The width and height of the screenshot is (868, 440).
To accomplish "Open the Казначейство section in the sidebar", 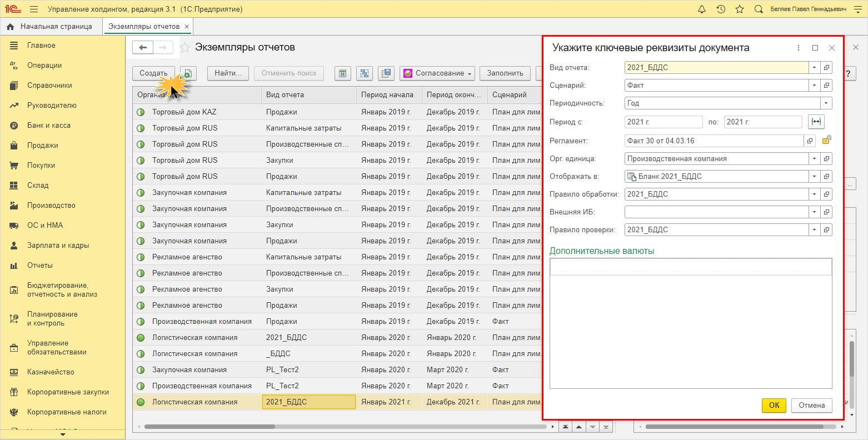I will point(51,372).
